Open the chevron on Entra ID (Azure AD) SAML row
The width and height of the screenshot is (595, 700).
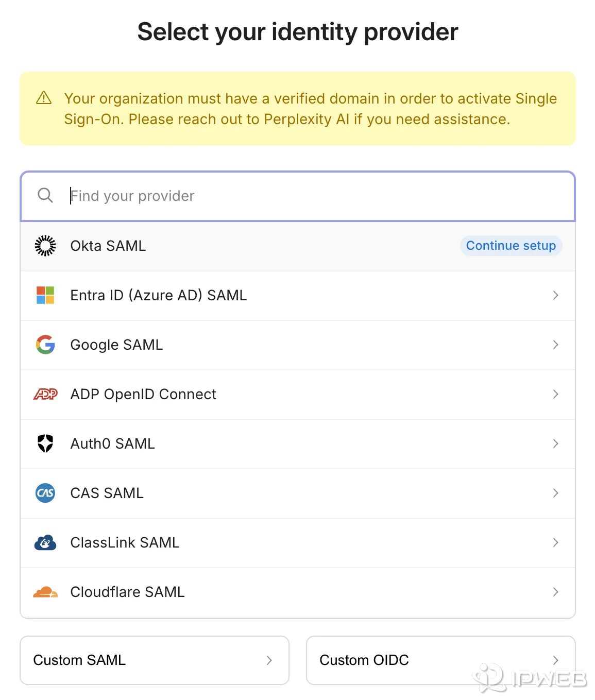point(555,295)
